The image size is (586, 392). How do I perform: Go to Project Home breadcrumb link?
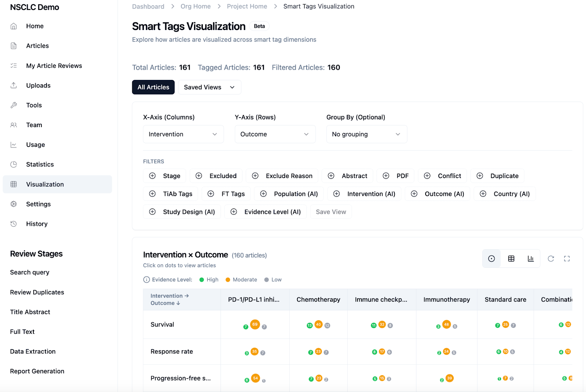coord(247,6)
